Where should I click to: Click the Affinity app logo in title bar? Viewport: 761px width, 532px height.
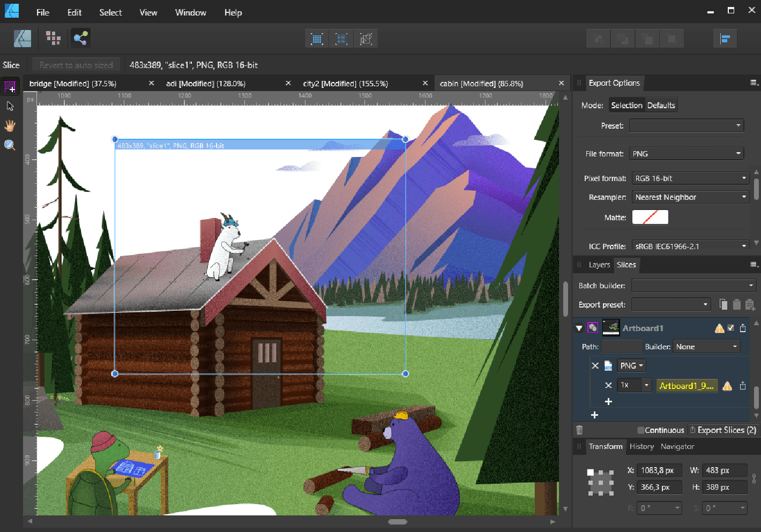tap(12, 11)
